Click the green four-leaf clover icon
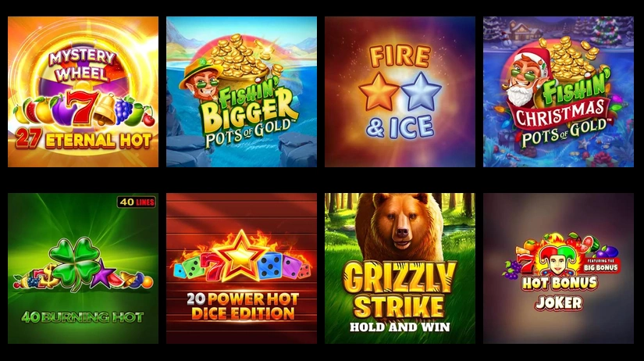The height and width of the screenshot is (361, 644). click(x=76, y=263)
